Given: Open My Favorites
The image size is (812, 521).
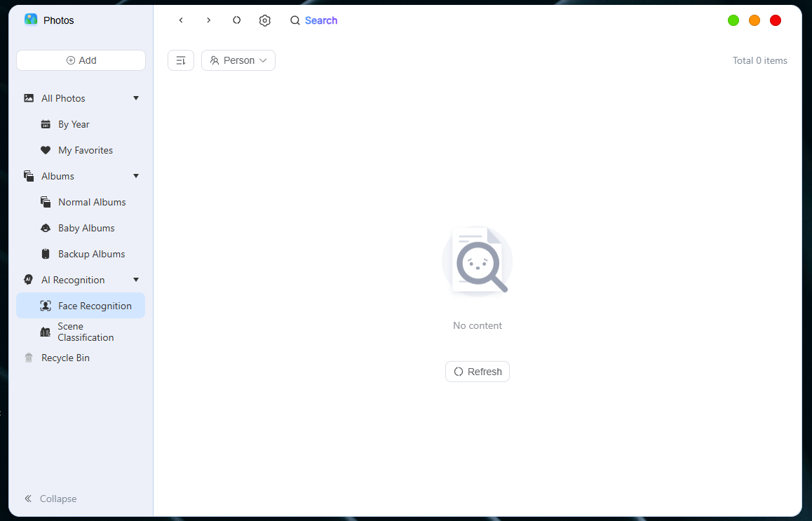Looking at the screenshot, I should 81,150.
